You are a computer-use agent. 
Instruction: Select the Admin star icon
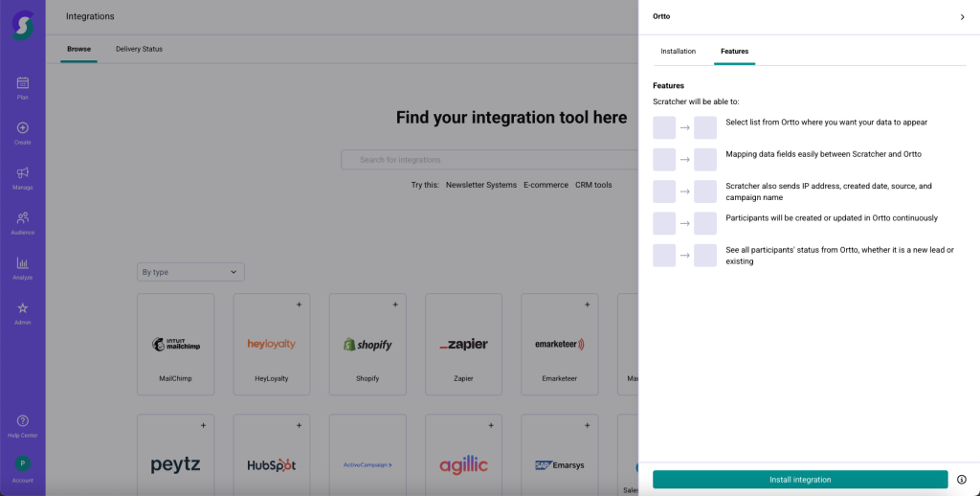[x=23, y=308]
